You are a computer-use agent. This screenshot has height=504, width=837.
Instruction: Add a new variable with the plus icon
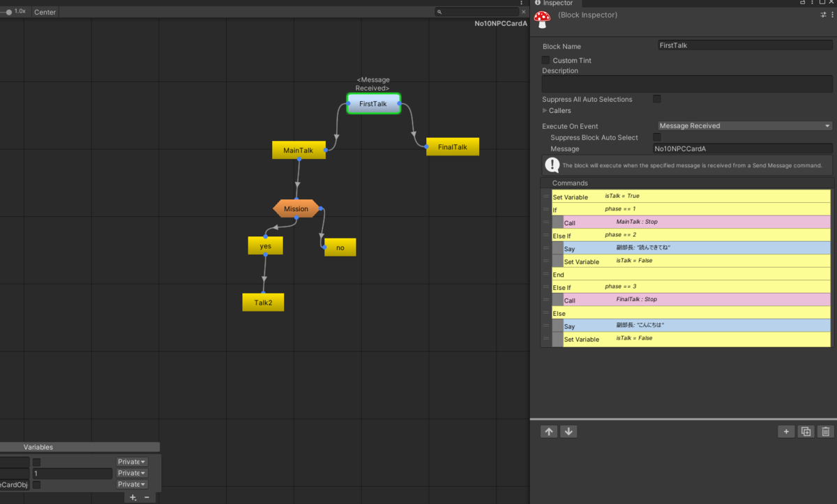pyautogui.click(x=133, y=497)
